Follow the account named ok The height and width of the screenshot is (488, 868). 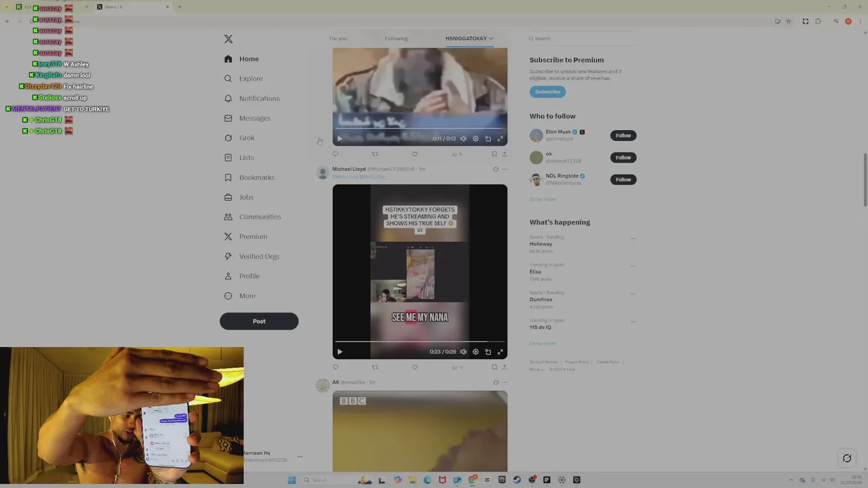(623, 157)
